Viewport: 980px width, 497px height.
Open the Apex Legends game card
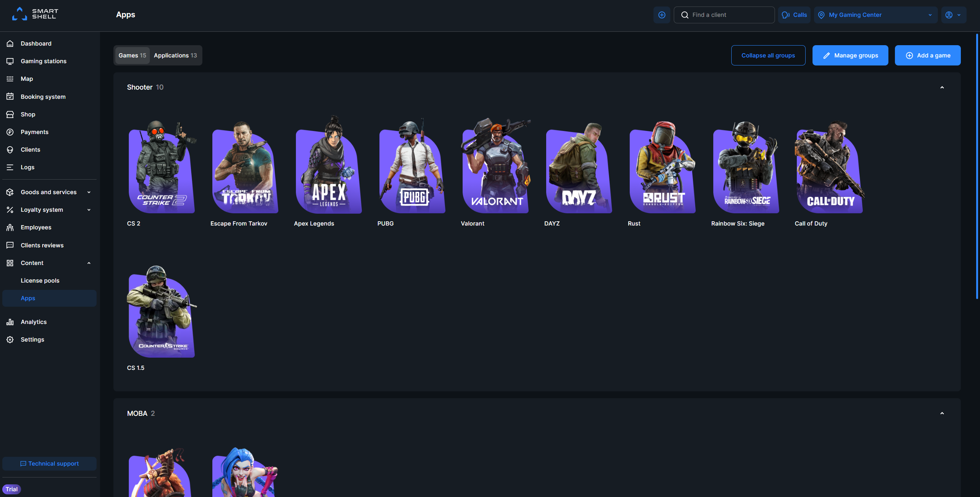click(329, 172)
